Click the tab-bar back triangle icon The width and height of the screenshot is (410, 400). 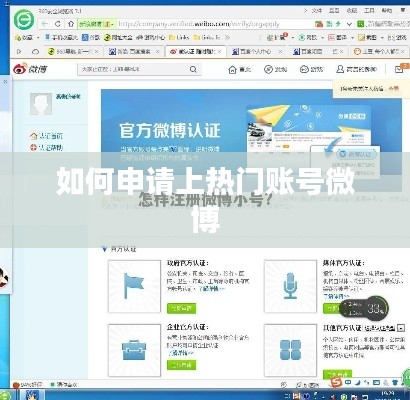coord(19,51)
